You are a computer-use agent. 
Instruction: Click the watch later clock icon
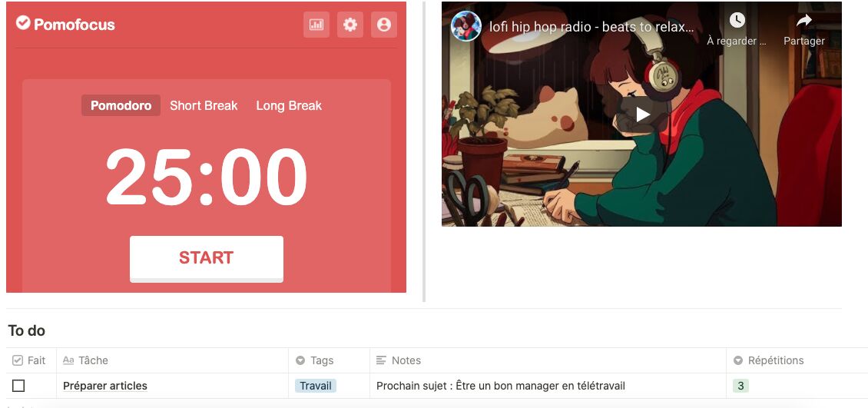(737, 21)
